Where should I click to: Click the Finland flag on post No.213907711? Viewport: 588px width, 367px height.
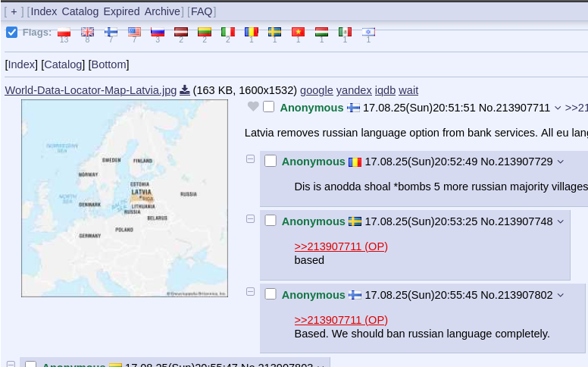coord(353,108)
